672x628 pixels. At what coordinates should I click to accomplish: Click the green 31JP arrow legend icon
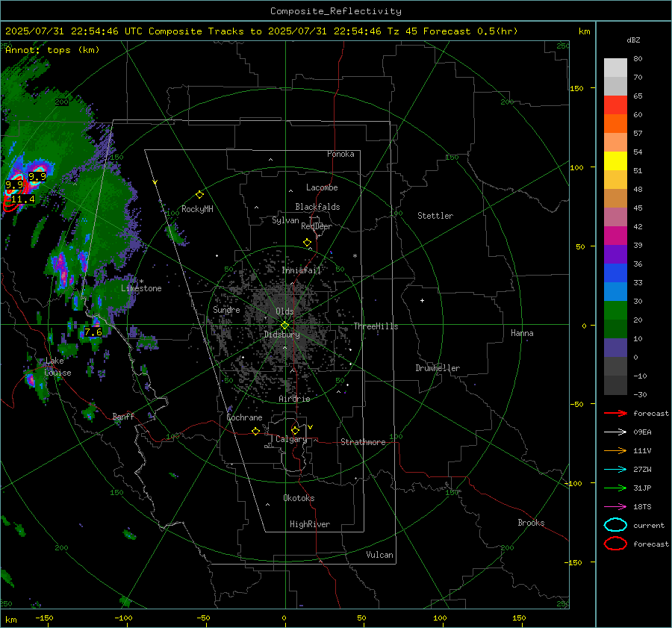click(615, 488)
